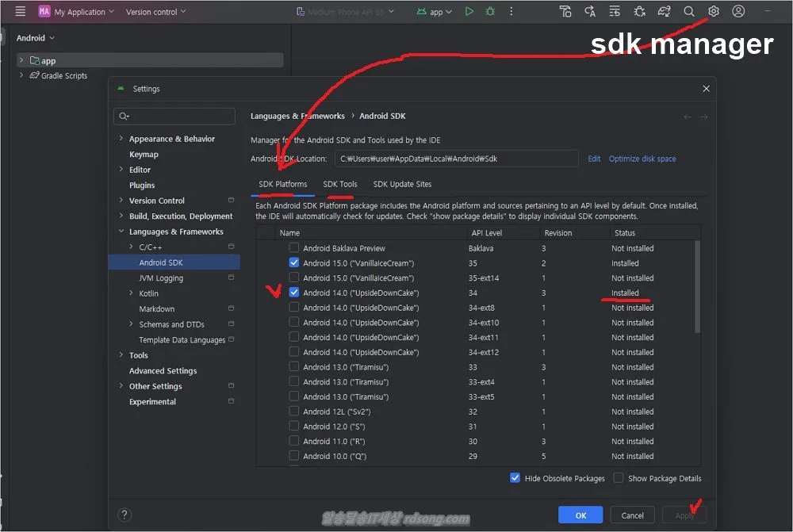The image size is (793, 532).
Task: Click the Search Everywhere magnifier icon
Action: click(689, 12)
